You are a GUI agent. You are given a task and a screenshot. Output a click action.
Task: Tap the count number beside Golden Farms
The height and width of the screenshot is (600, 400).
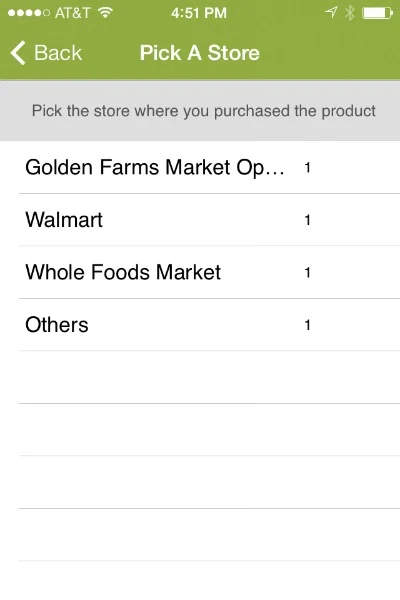pyautogui.click(x=307, y=168)
